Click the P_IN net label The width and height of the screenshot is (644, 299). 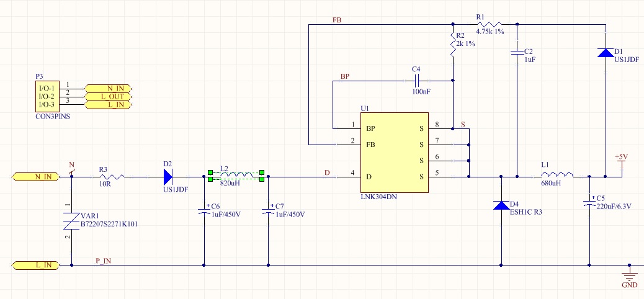[x=104, y=261]
